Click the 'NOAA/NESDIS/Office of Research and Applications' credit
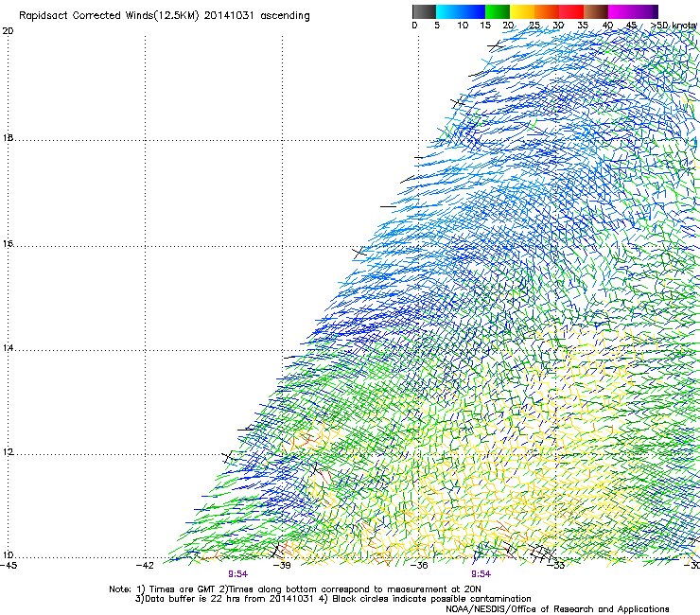 pos(557,609)
